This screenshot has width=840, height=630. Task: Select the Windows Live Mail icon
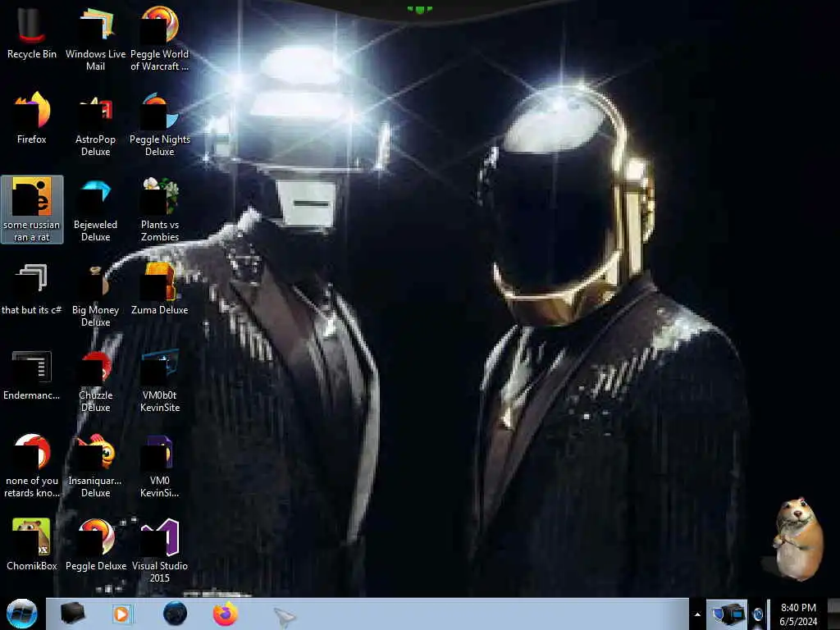[x=95, y=39]
